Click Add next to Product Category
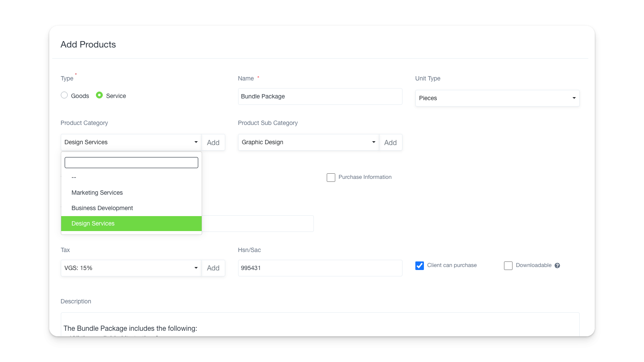Screen dimensions: 644x362 pos(213,142)
